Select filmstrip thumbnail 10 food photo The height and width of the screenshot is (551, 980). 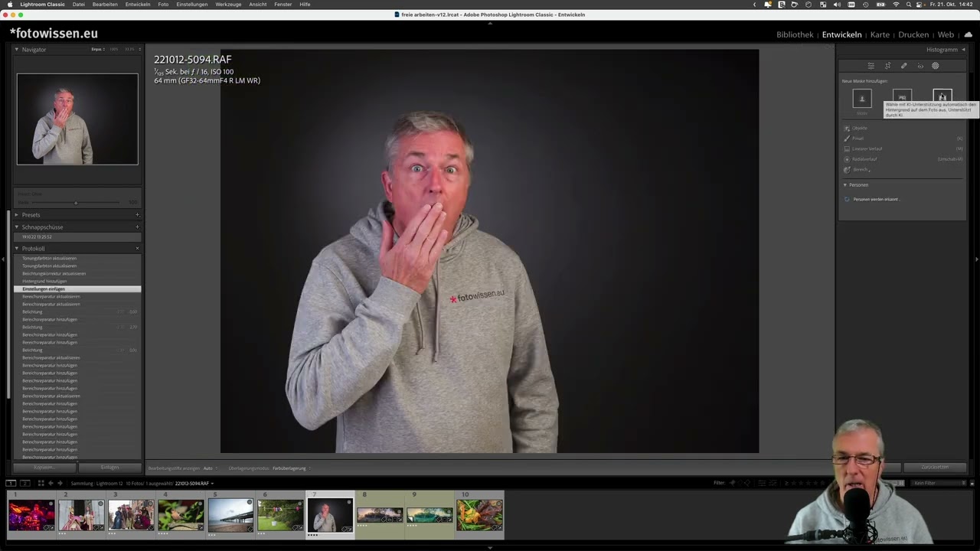coord(479,515)
